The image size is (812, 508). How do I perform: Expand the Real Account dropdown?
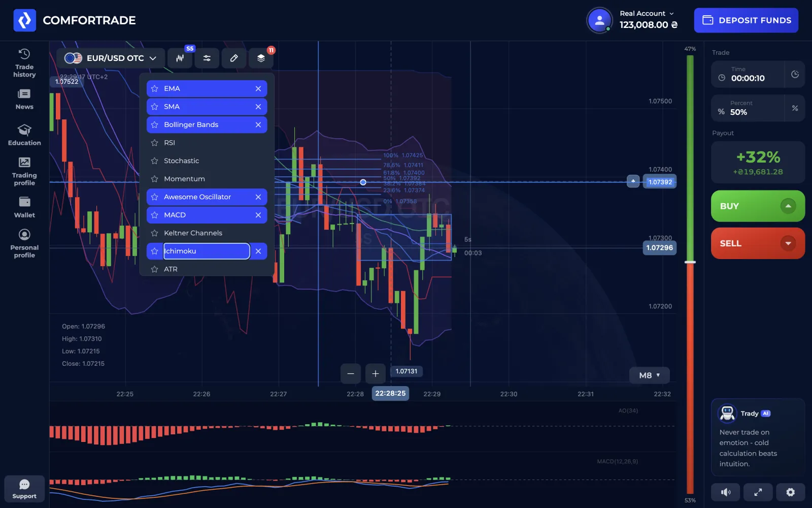point(647,13)
